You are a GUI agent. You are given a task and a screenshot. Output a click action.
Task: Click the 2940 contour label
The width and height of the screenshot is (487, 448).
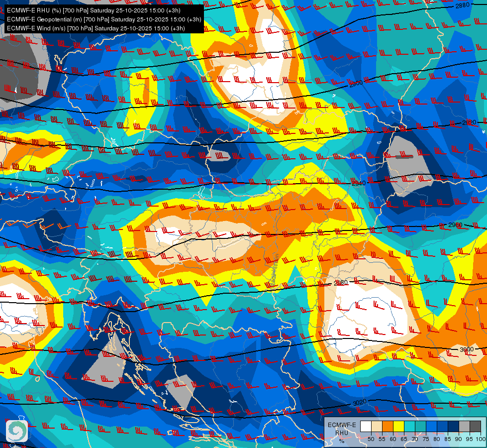point(359,183)
